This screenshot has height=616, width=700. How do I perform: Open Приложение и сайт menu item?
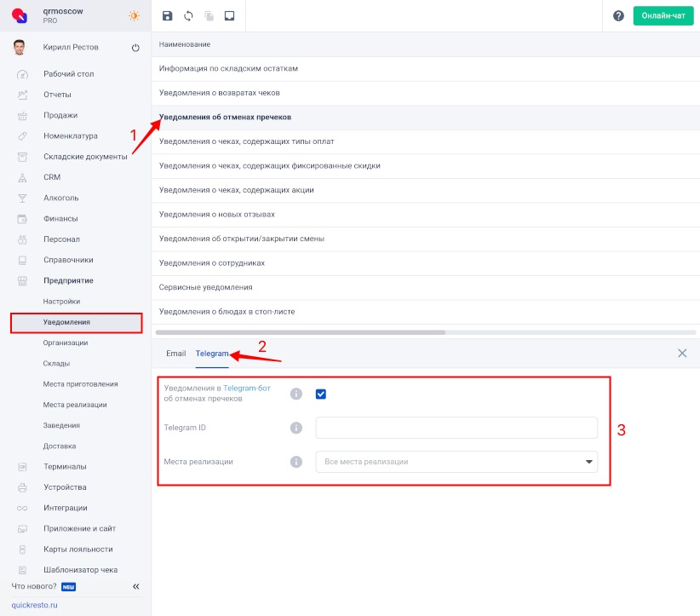pos(79,528)
